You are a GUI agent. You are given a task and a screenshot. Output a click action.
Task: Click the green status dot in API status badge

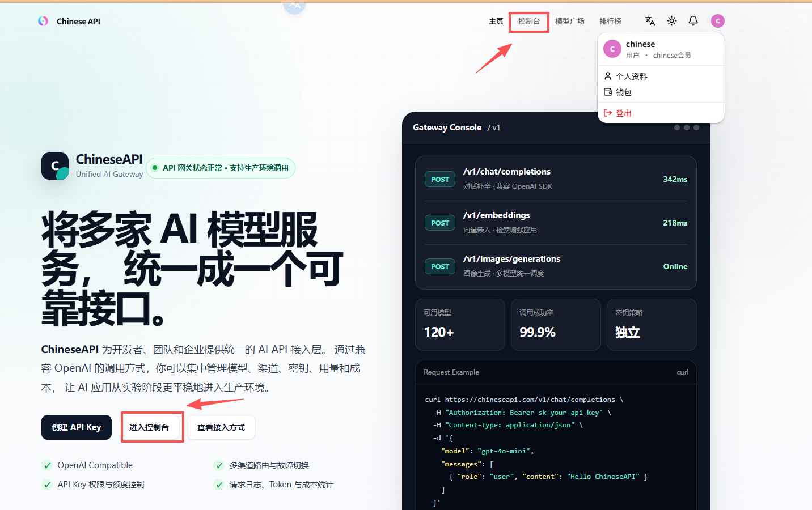155,168
